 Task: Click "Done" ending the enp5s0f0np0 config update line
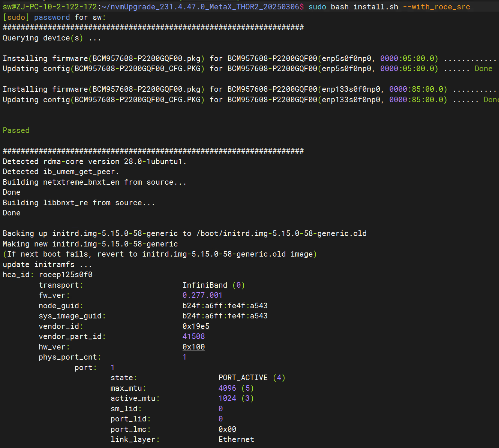point(484,69)
